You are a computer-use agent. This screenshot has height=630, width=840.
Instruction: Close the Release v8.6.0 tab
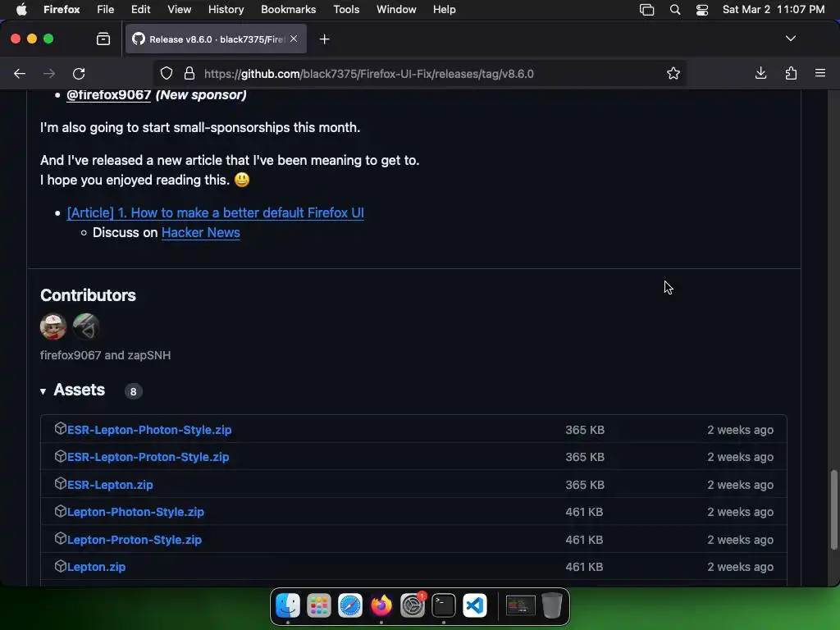point(294,39)
